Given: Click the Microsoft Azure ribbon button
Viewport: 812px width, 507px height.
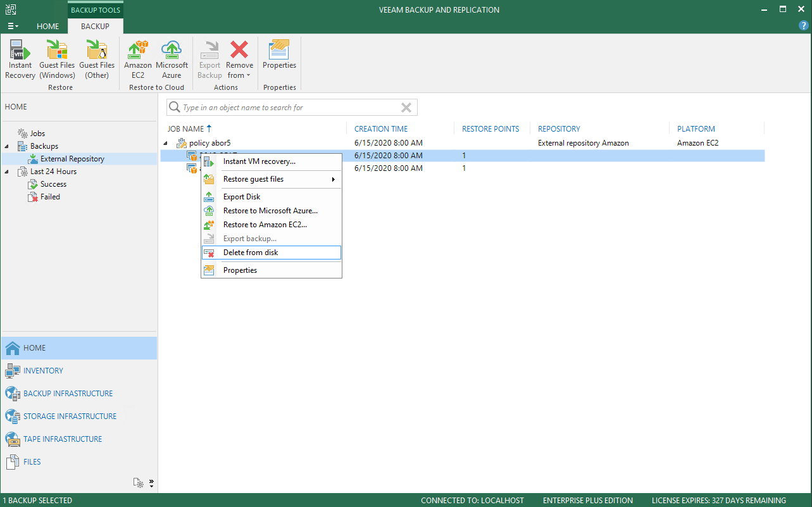Looking at the screenshot, I should pos(172,59).
